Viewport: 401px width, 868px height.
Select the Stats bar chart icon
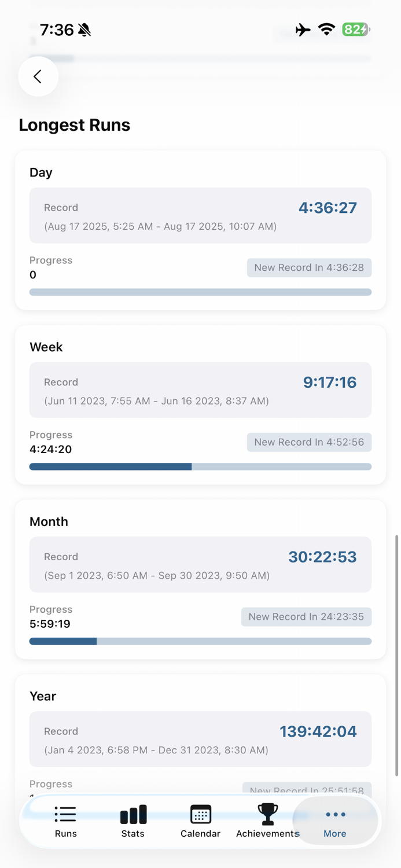pos(133,816)
